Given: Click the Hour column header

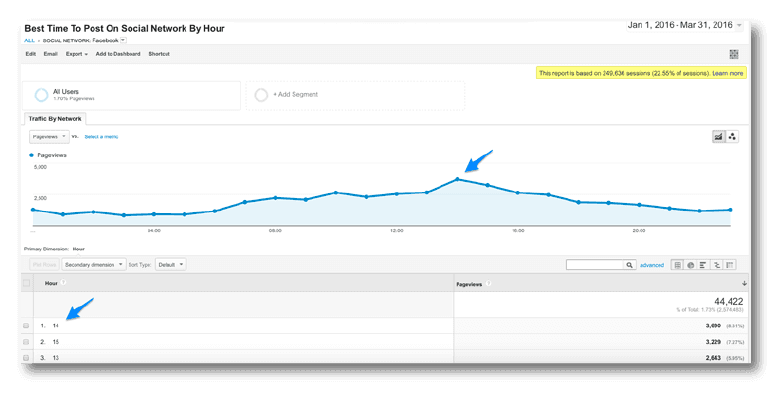Looking at the screenshot, I should (51, 283).
